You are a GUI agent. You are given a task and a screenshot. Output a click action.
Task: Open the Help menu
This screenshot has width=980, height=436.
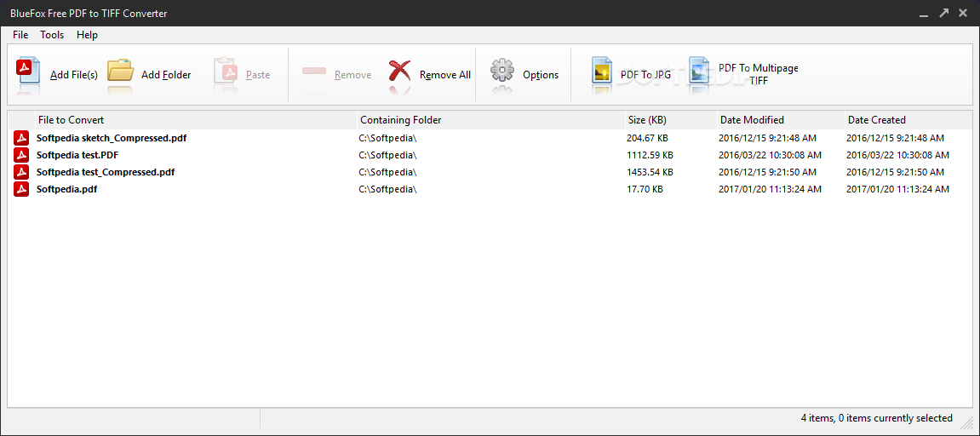87,35
